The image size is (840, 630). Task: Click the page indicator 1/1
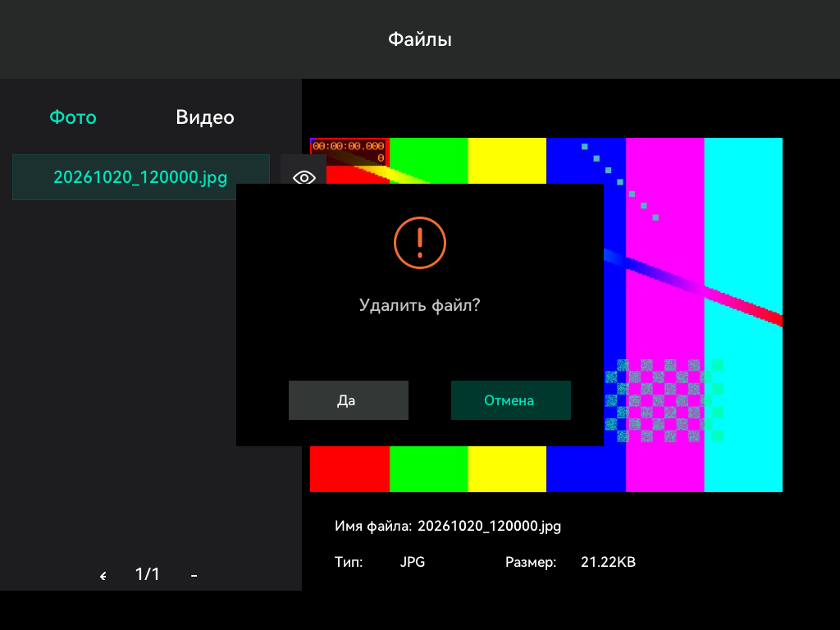click(148, 574)
